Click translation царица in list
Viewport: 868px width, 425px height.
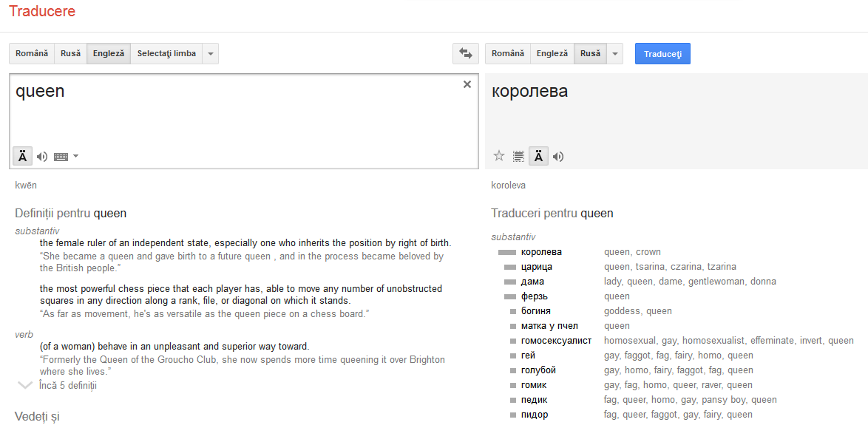pos(537,267)
